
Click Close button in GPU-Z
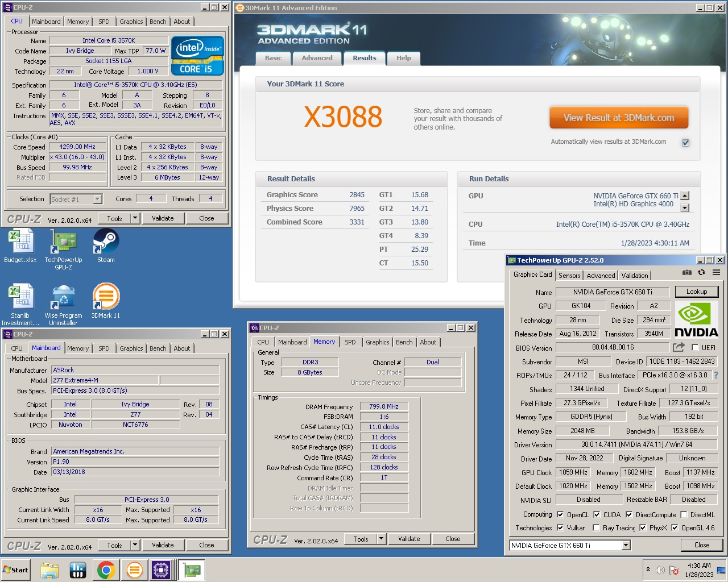tap(702, 545)
